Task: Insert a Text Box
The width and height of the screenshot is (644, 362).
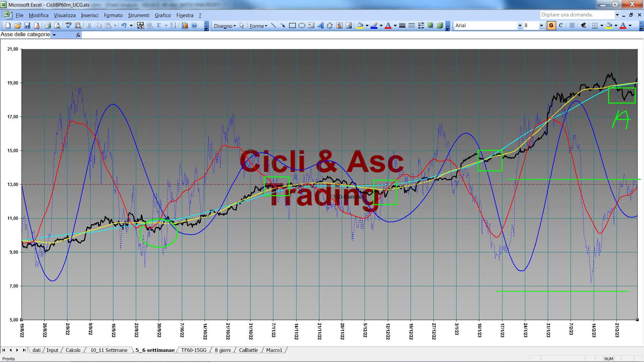Action: click(x=311, y=25)
